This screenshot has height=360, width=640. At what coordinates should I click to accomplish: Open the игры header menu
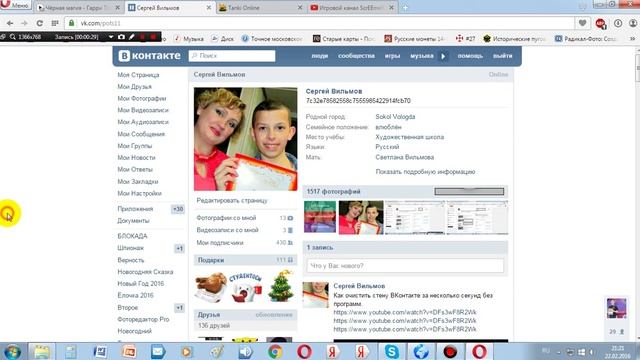click(392, 56)
